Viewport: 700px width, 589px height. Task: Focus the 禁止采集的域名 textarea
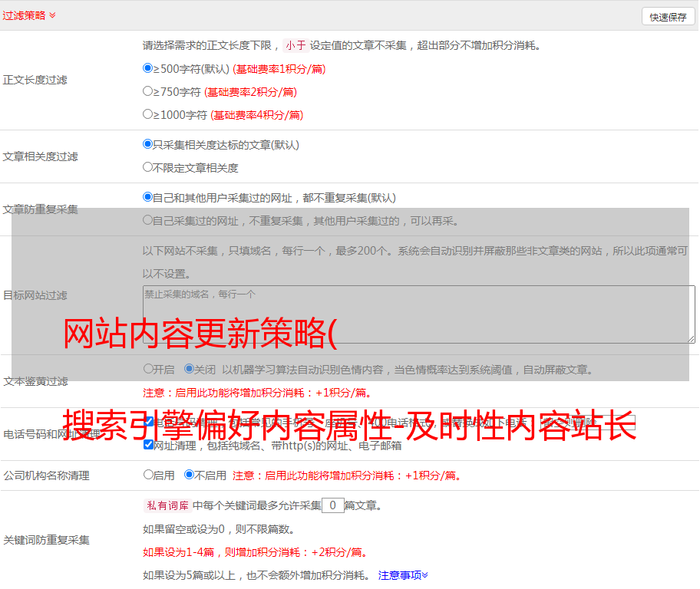point(419,314)
